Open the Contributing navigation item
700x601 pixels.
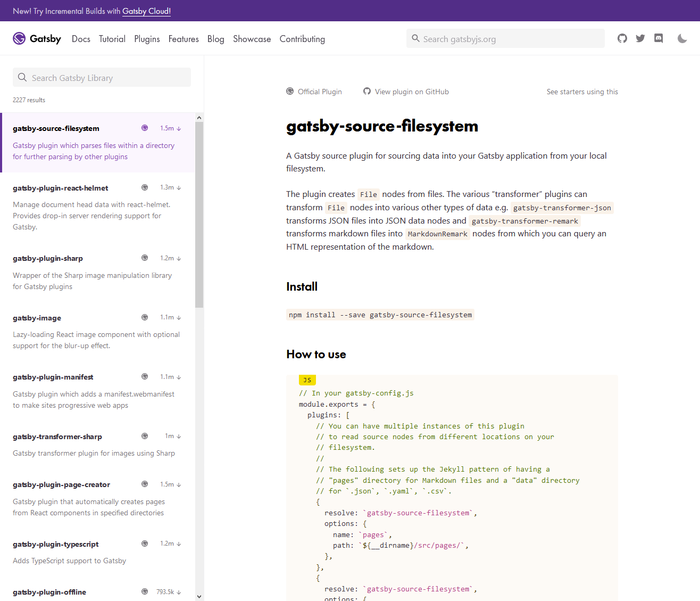point(302,39)
